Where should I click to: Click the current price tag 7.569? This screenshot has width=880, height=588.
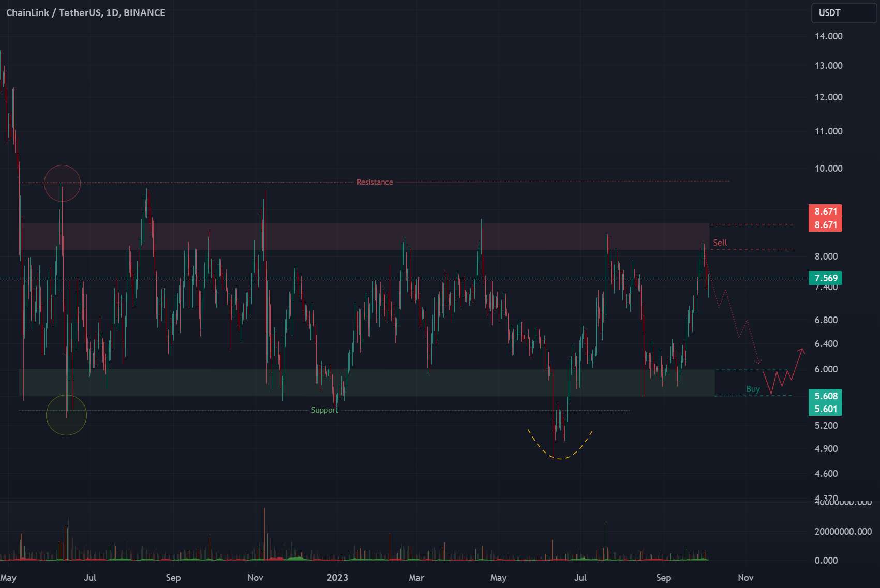pos(825,278)
